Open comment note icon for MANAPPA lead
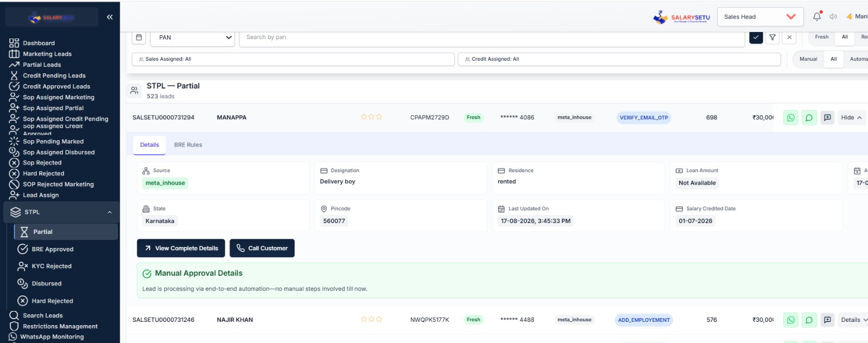 [827, 118]
